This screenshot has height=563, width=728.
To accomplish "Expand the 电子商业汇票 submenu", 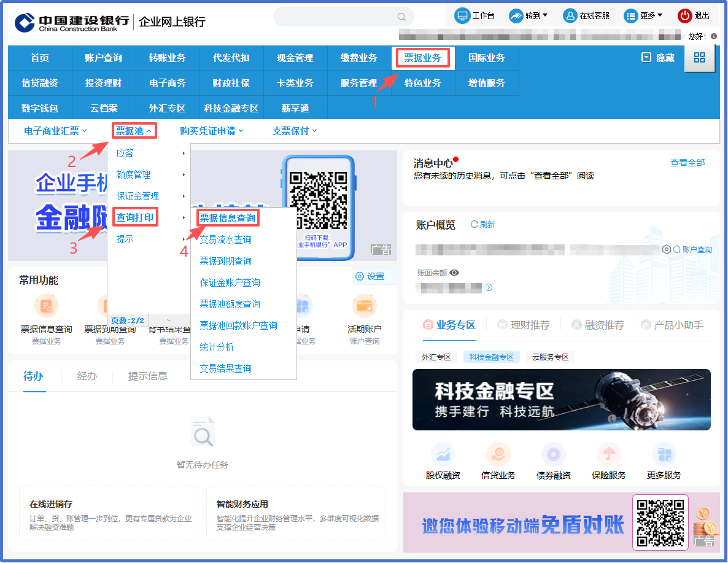I will [55, 131].
